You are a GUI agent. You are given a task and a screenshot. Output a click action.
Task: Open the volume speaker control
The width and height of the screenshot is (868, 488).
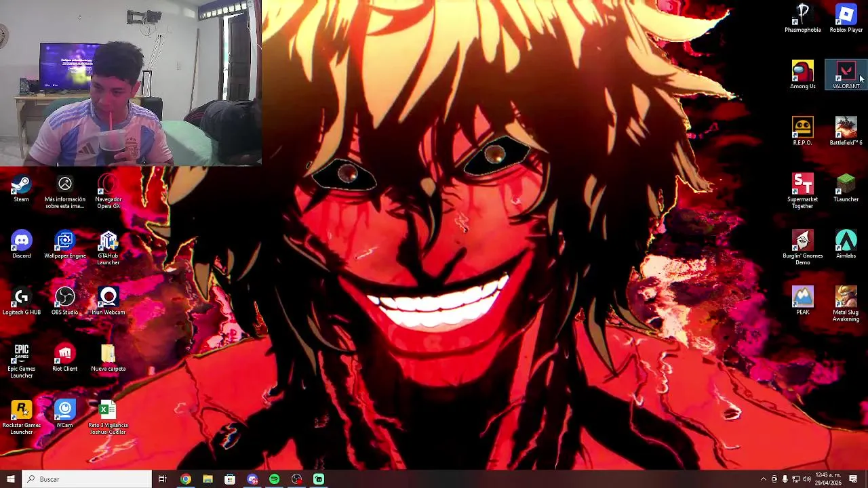(807, 479)
